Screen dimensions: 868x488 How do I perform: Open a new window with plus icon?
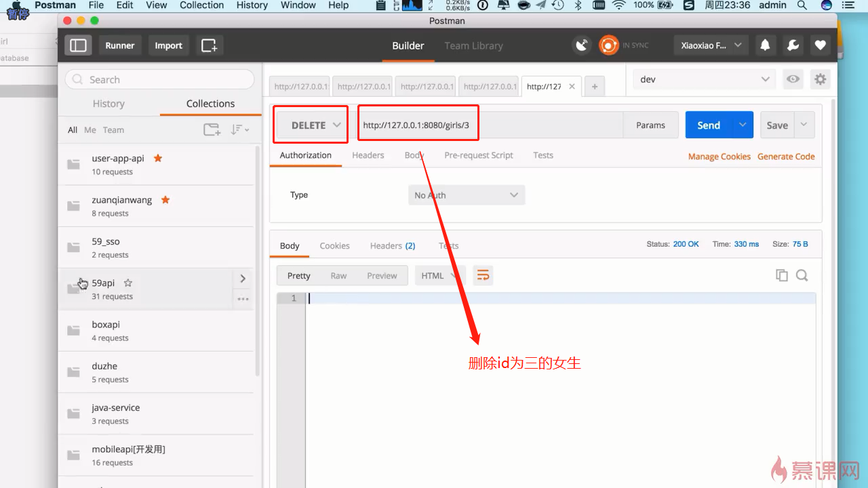click(x=210, y=45)
